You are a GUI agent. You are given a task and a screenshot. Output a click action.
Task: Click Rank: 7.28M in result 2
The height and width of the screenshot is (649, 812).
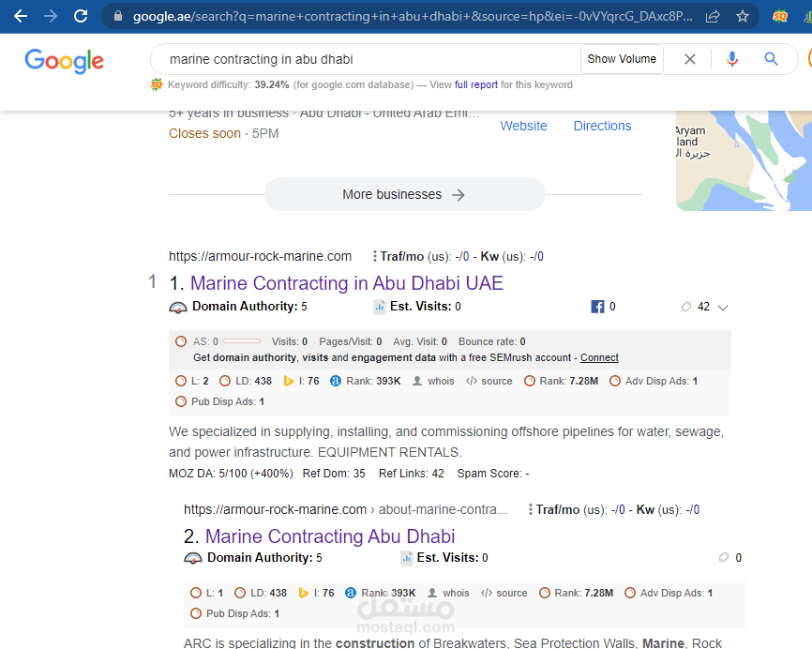coord(576,593)
